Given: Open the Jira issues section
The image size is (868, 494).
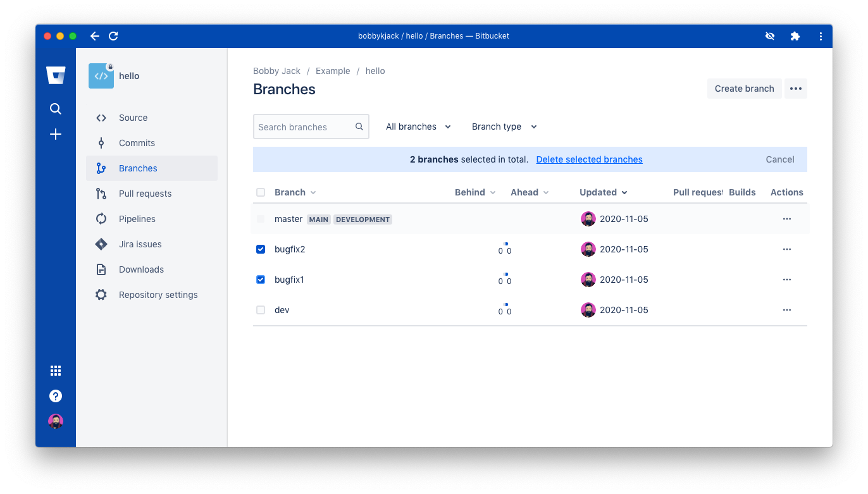Looking at the screenshot, I should coord(141,244).
